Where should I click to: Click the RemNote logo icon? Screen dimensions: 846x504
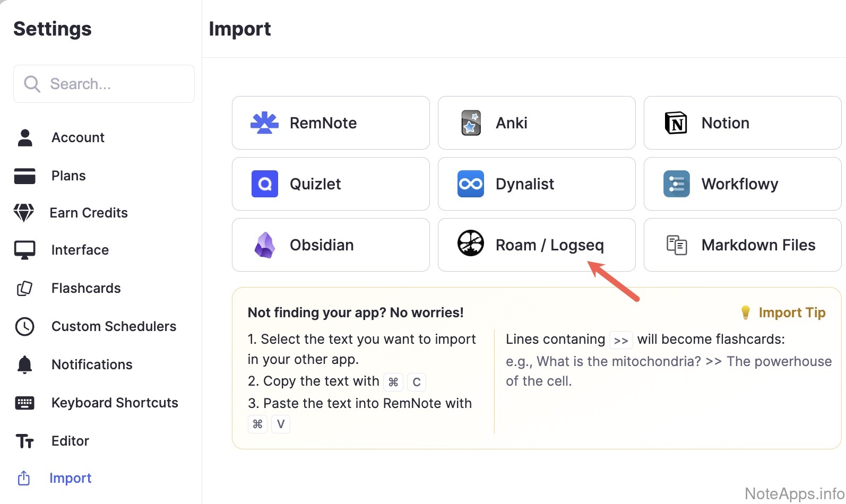pos(264,123)
